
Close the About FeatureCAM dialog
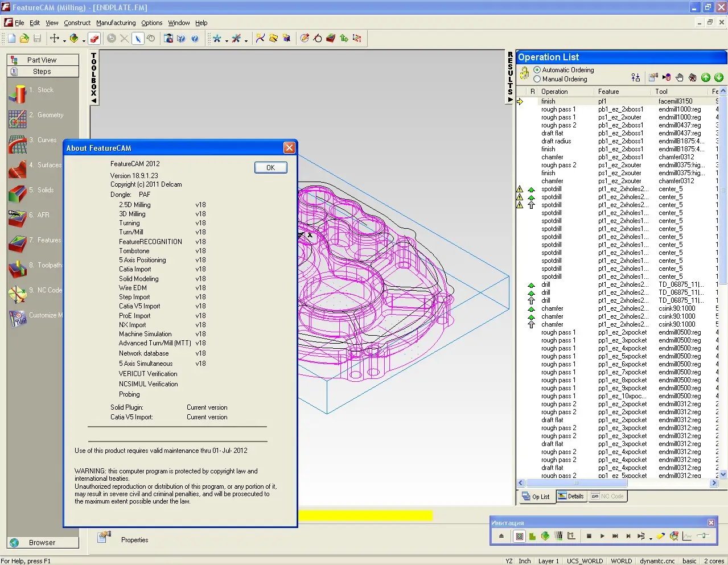[289, 148]
